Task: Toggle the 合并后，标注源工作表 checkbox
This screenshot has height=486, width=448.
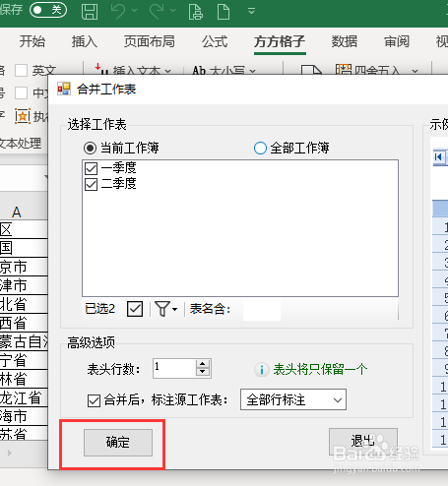Action: [94, 400]
